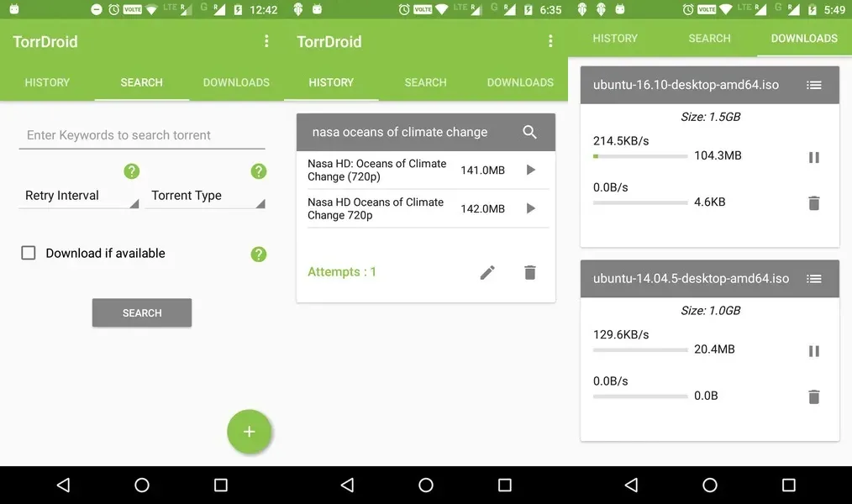
Task: Click Size: 1.5GB text
Action: (x=710, y=117)
